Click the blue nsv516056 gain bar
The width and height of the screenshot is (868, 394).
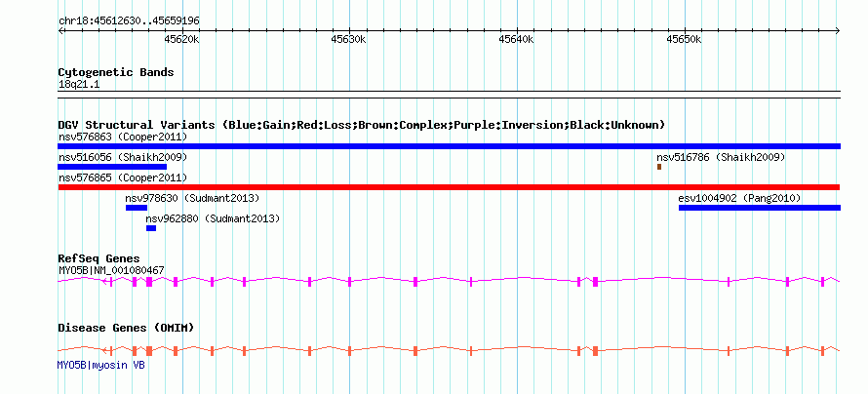coord(112,167)
